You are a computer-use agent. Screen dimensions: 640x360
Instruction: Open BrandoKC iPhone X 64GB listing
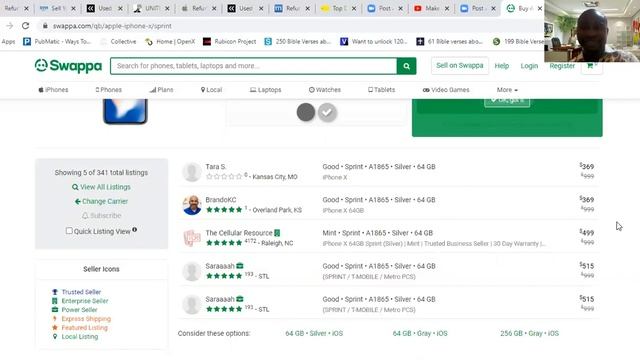[x=389, y=205]
